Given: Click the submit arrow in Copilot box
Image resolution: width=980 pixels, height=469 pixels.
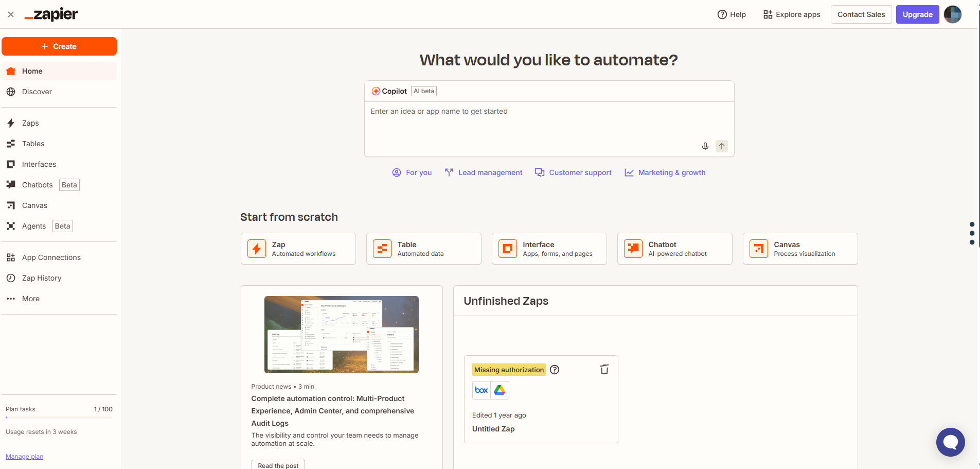Looking at the screenshot, I should [721, 146].
